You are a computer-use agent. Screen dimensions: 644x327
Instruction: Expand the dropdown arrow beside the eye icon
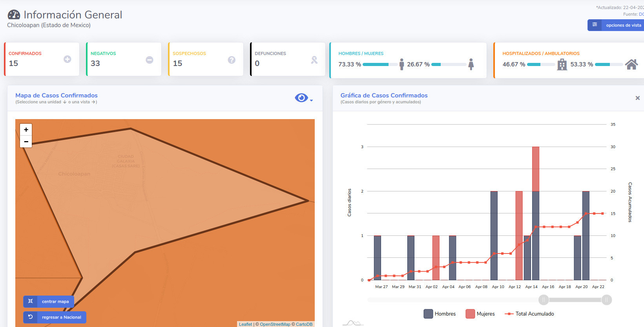(312, 101)
